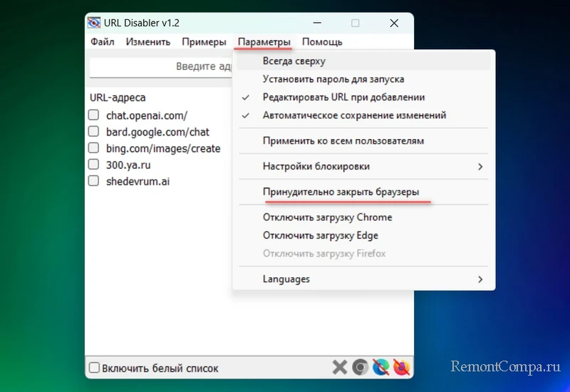
Task: Tick the shedevrum.ai checkbox
Action: point(93,181)
